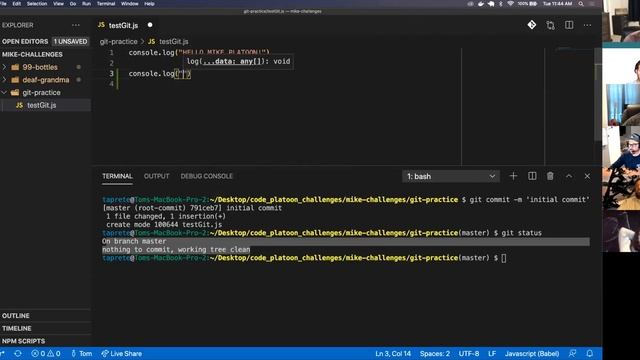Expand the TIMELINE section
This screenshot has width=640, height=360.
(x=17, y=328)
